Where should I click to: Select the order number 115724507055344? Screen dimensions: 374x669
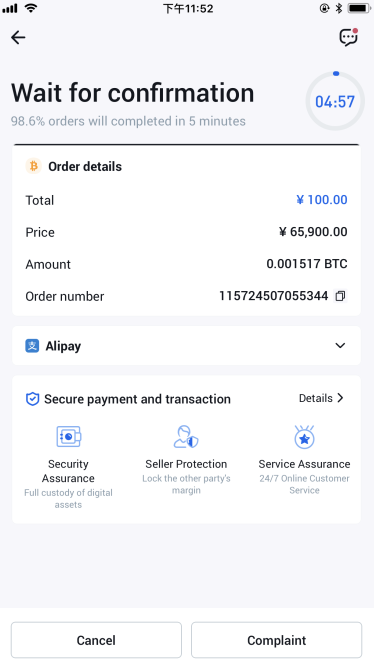(x=273, y=296)
